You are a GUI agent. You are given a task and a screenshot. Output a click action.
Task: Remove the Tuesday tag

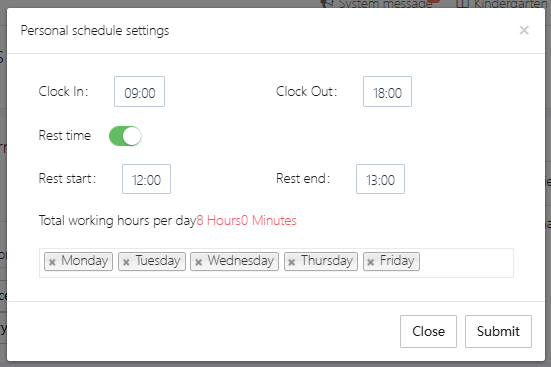[126, 262]
